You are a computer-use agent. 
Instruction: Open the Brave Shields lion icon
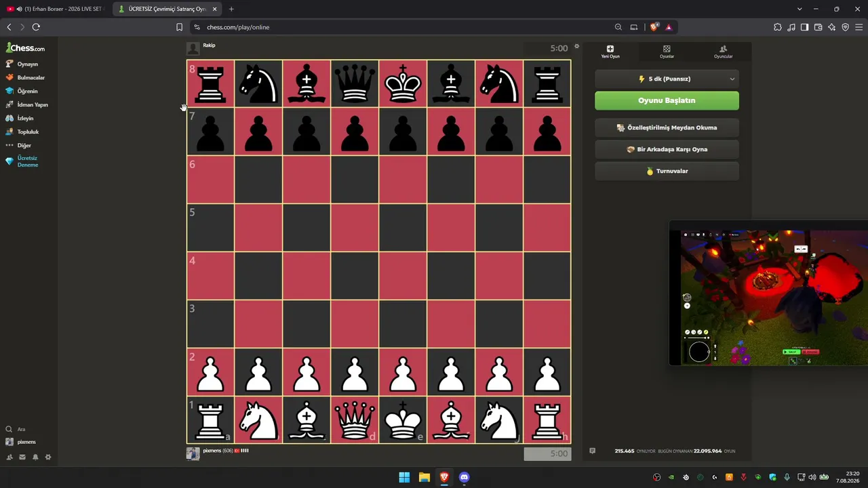pos(654,27)
